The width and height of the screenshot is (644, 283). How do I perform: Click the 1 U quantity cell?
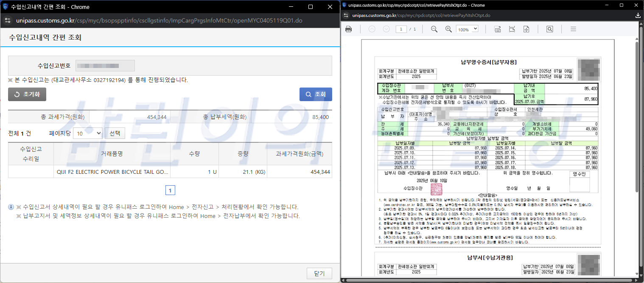(194, 172)
